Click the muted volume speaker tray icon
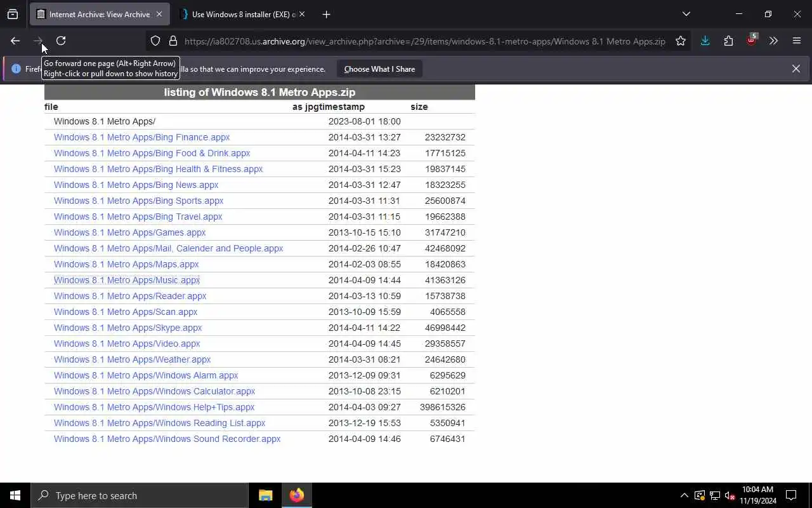The height and width of the screenshot is (508, 812). coord(730,495)
